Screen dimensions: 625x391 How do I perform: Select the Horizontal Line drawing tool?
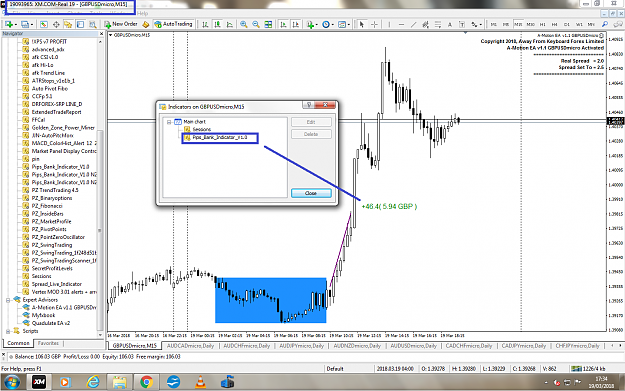(401, 24)
